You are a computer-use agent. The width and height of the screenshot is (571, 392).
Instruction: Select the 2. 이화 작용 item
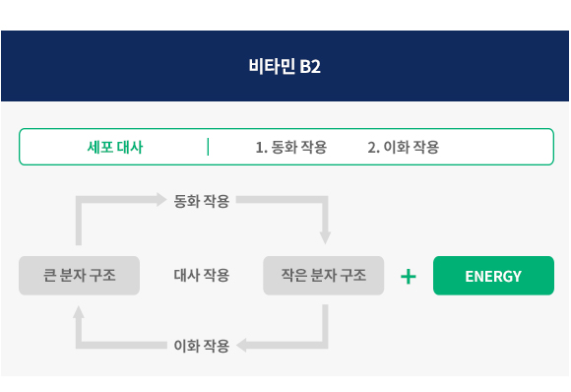(403, 147)
